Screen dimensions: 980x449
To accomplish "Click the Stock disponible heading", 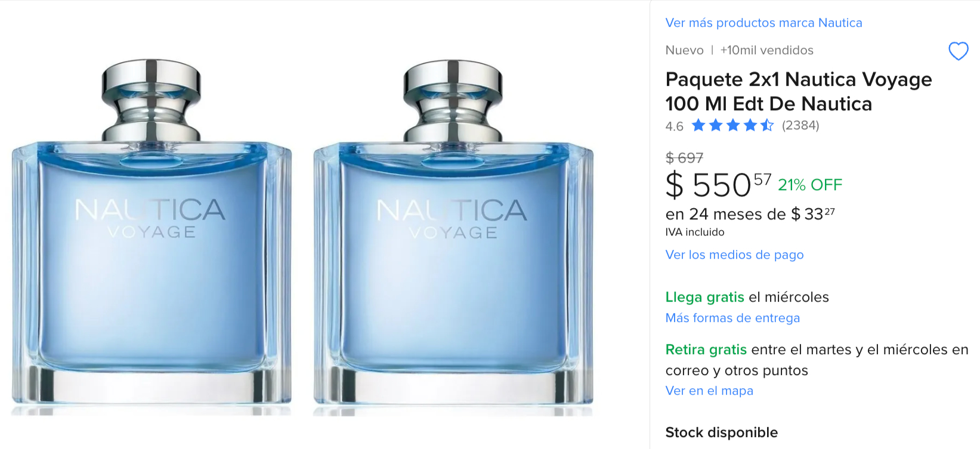I will pos(721,432).
